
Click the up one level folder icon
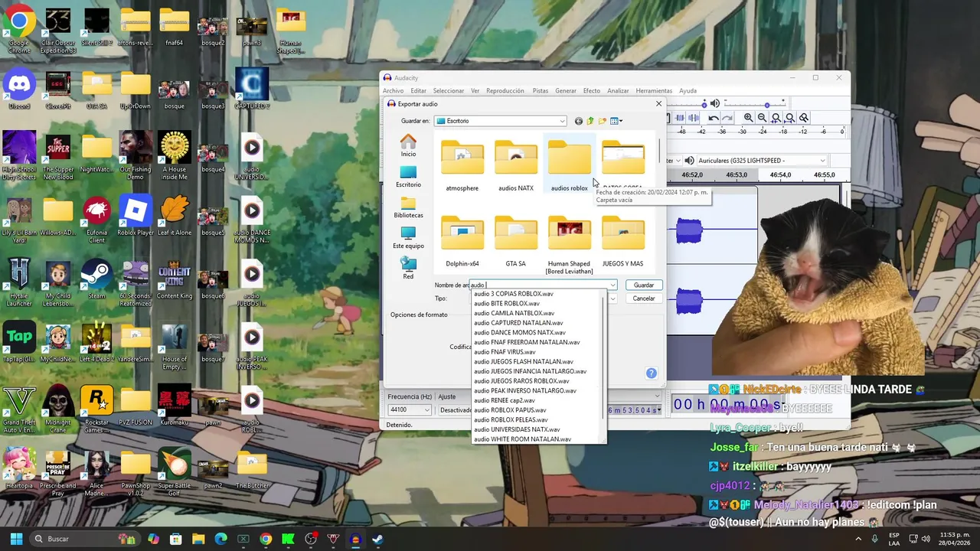click(x=590, y=121)
